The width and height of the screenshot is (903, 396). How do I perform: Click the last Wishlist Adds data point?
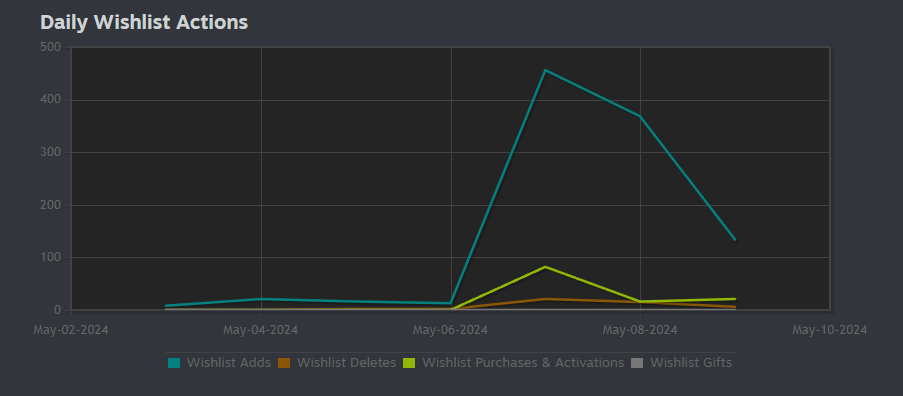(x=735, y=239)
